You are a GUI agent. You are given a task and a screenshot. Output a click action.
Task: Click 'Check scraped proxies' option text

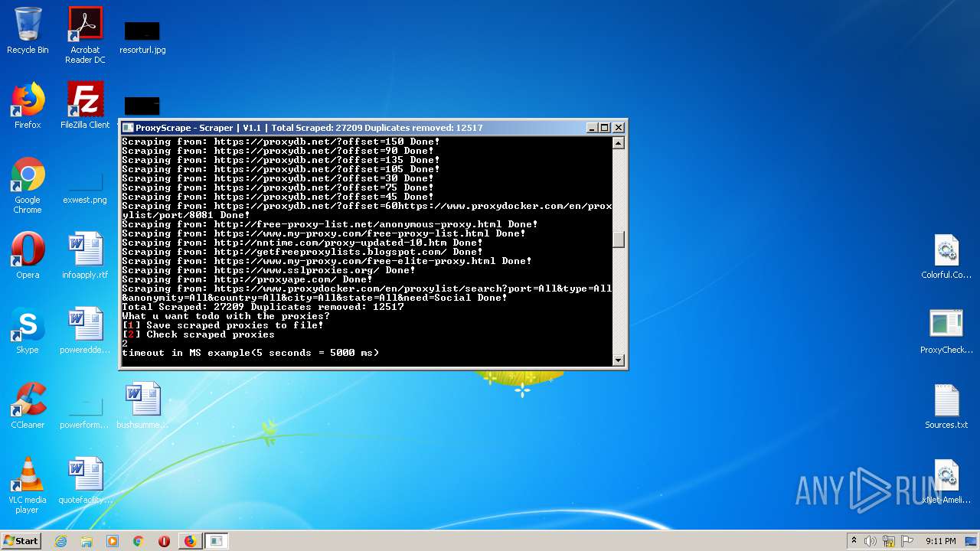click(x=211, y=334)
